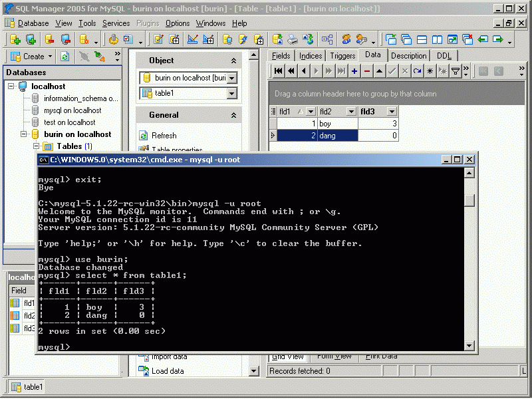
Task: Collapse the Object section chevrons
Action: pyautogui.click(x=233, y=61)
